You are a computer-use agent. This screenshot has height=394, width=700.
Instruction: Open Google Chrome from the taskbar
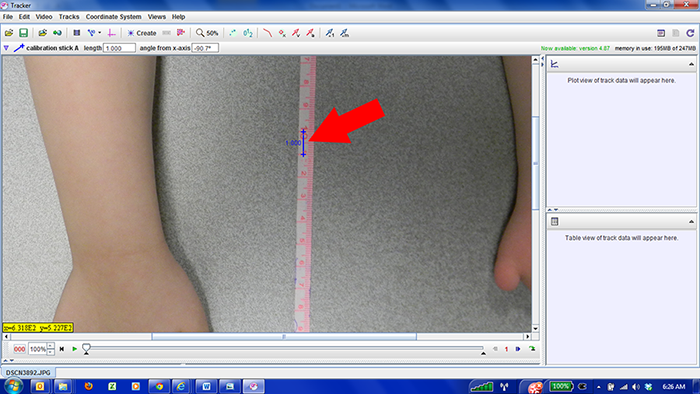(x=159, y=386)
